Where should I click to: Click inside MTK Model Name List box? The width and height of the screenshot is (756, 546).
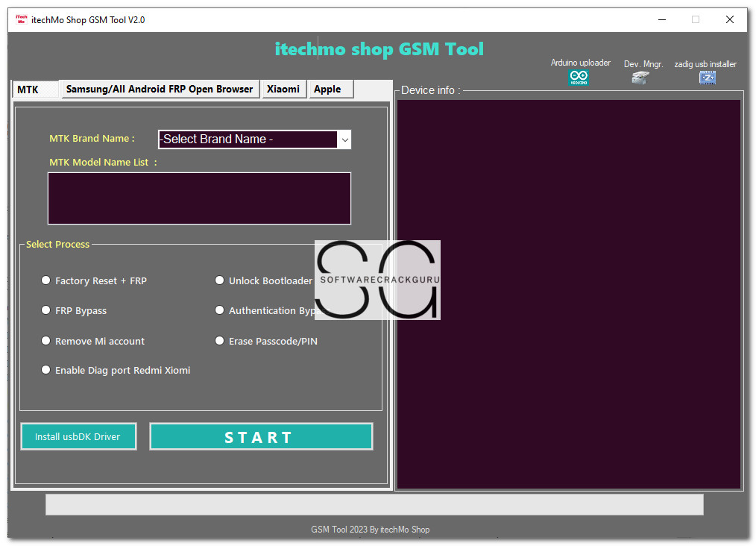point(199,198)
